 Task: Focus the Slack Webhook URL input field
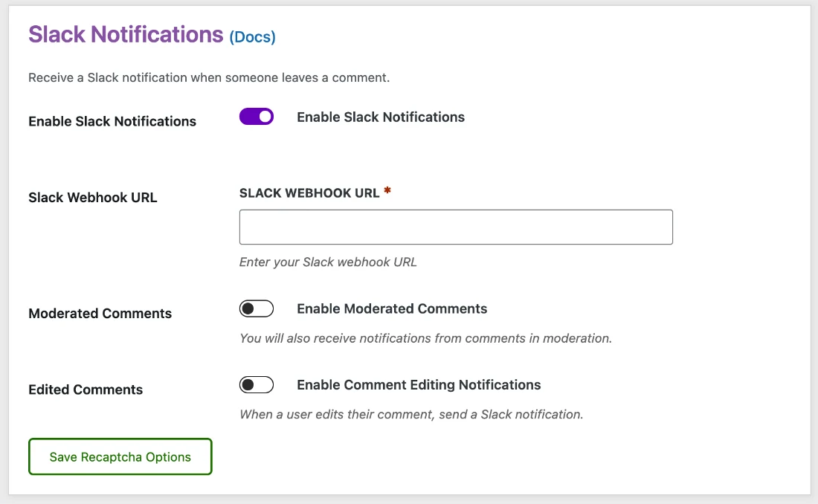point(456,227)
